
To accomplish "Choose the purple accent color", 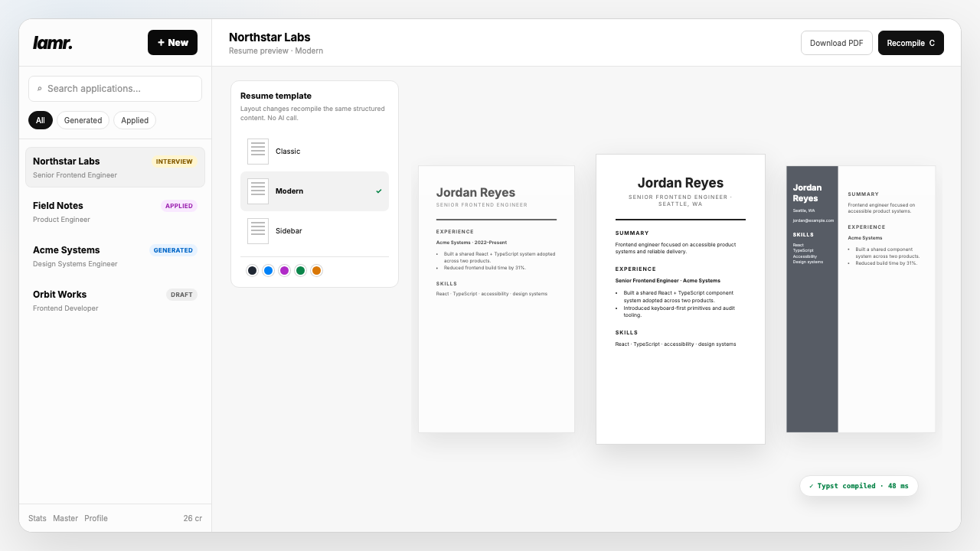I will (284, 270).
